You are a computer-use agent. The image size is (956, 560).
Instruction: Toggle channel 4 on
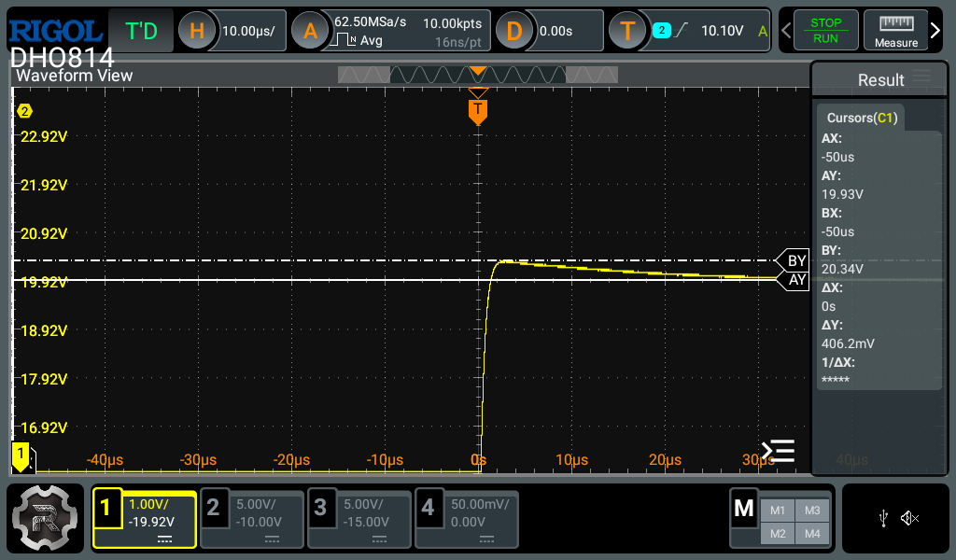466,518
